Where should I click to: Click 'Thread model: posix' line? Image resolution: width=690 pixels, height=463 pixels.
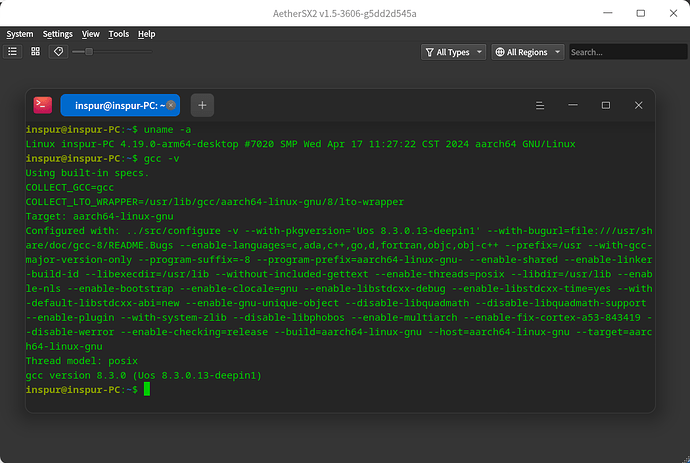82,361
